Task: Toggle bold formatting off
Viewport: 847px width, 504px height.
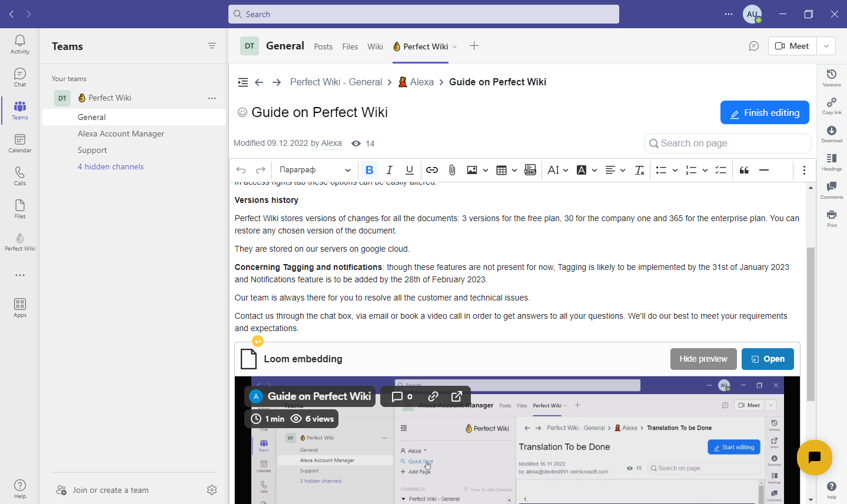Action: [x=369, y=170]
